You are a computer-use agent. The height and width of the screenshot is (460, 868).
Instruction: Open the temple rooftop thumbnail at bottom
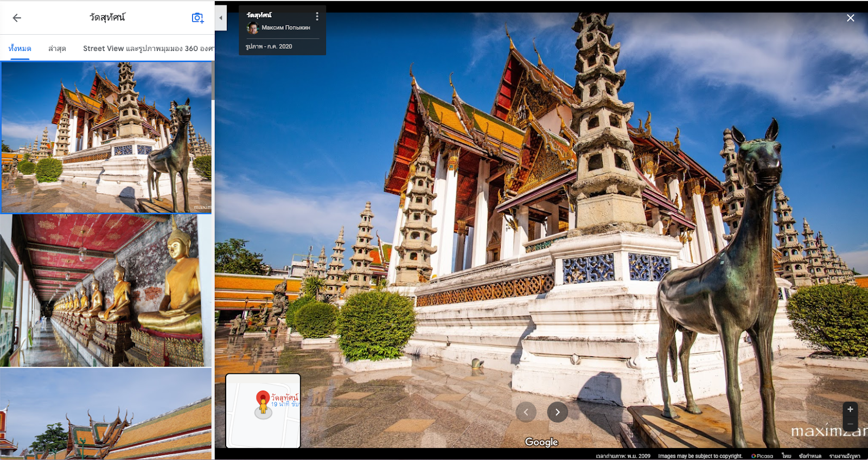click(x=106, y=413)
